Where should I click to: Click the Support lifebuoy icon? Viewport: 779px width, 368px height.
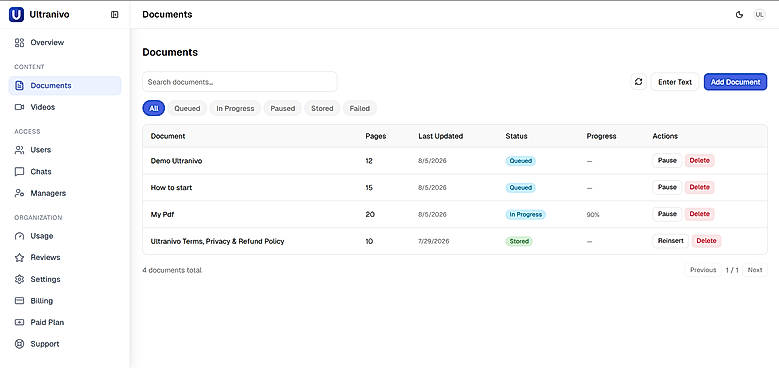(19, 344)
